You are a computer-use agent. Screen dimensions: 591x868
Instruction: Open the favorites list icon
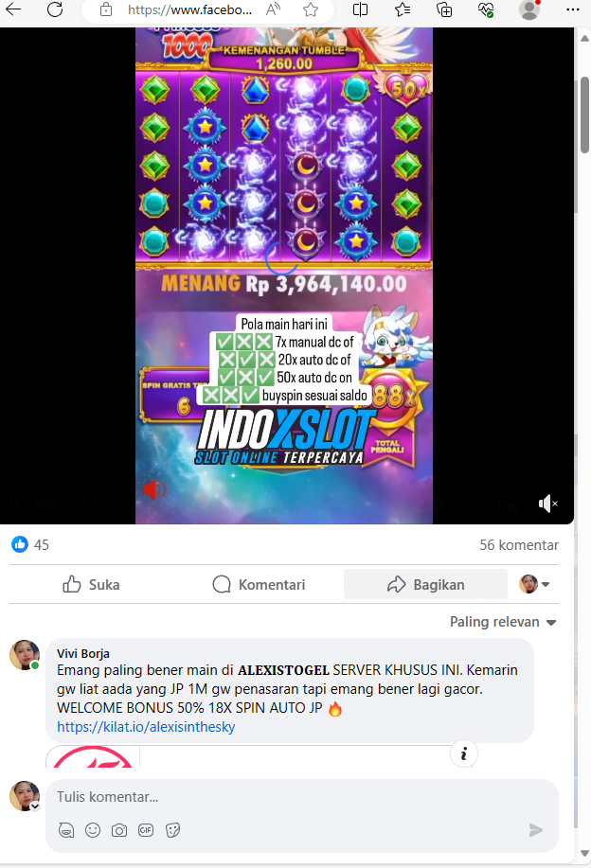click(x=403, y=9)
